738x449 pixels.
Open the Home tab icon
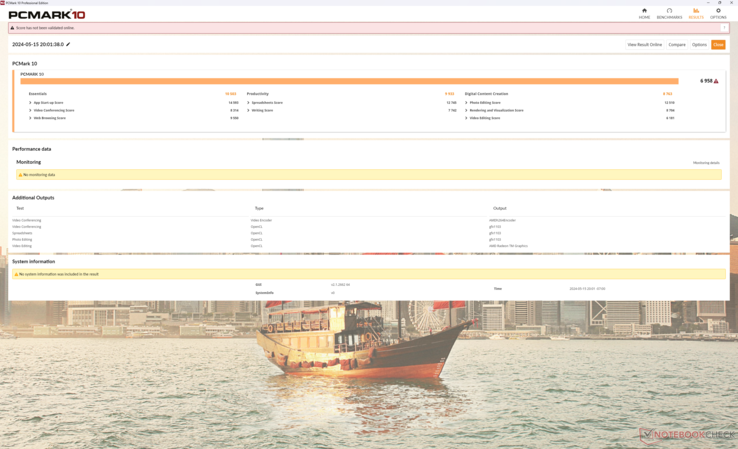pos(644,11)
